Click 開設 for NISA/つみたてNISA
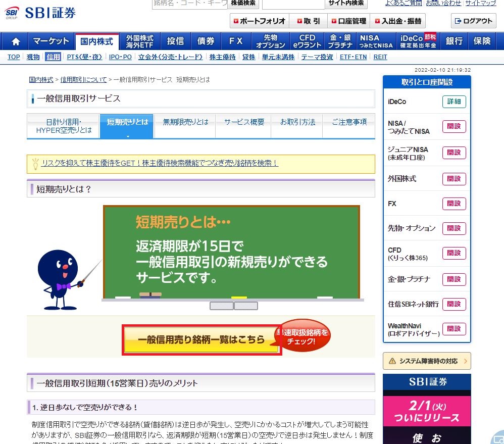This screenshot has width=504, height=444. [454, 126]
